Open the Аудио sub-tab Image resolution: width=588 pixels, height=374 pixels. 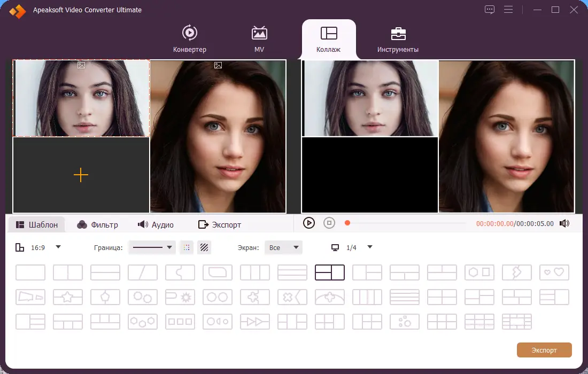tap(155, 225)
